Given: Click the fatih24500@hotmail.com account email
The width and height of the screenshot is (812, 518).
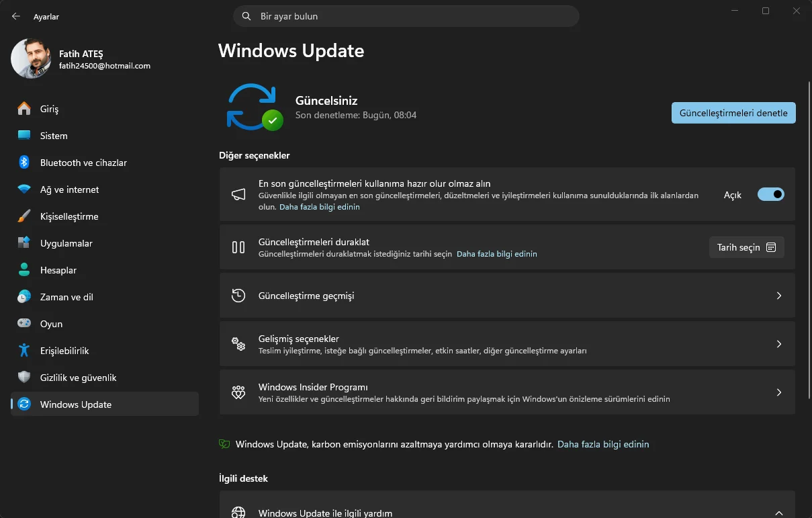Looking at the screenshot, I should click(105, 66).
